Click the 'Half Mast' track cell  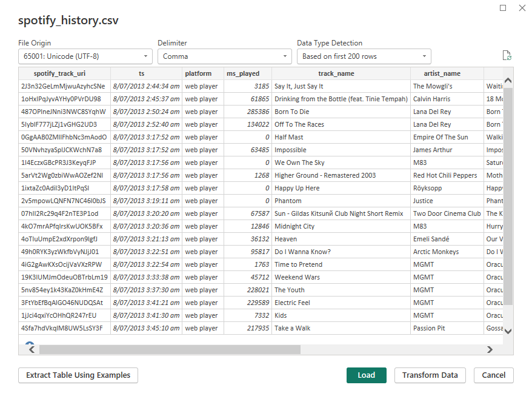tap(341, 137)
